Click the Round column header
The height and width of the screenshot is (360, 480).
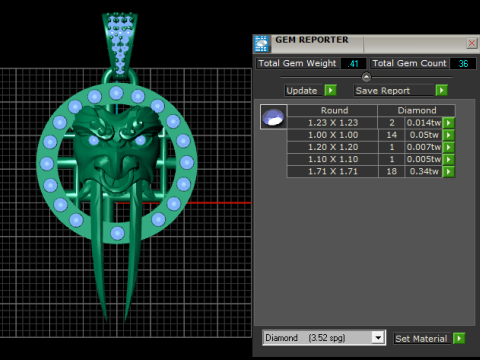(332, 110)
